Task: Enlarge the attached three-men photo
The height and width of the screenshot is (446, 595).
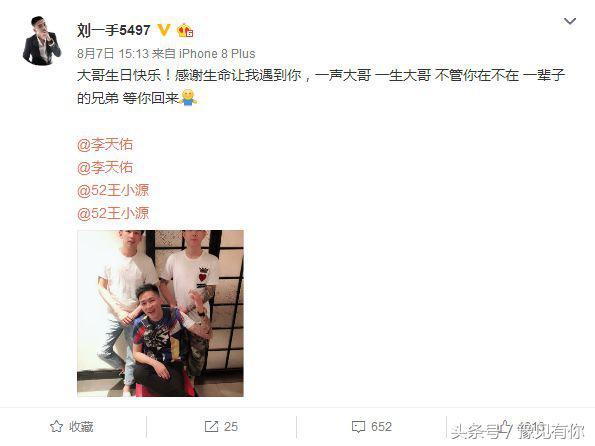Action: pos(160,314)
